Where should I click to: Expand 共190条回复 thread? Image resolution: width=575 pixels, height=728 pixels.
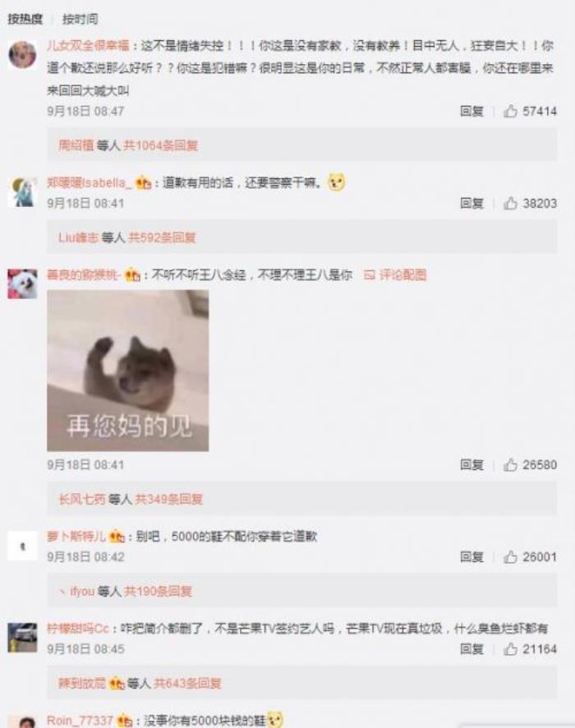tap(159, 591)
